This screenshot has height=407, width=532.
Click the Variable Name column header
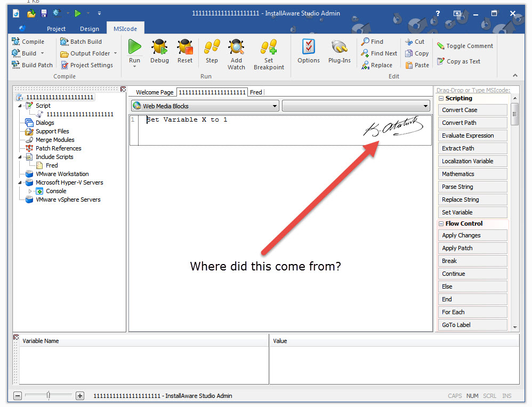tap(144, 341)
